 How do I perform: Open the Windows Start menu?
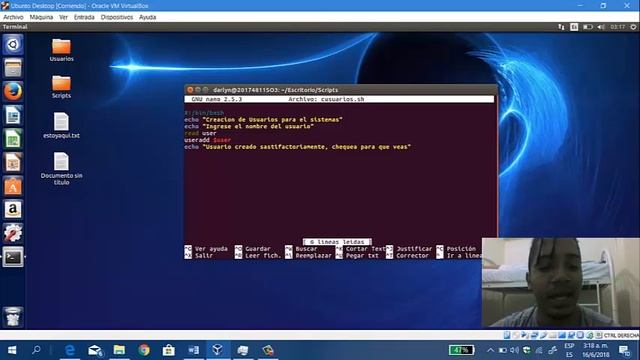point(12,350)
